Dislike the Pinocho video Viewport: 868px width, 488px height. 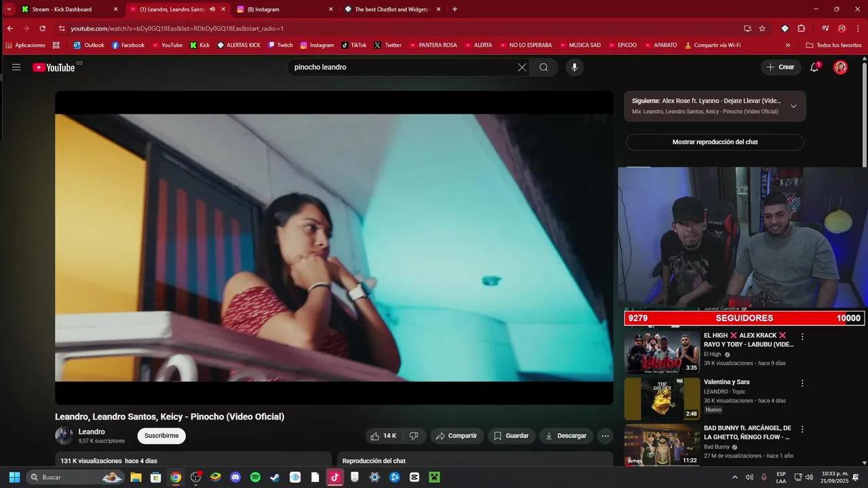(414, 436)
